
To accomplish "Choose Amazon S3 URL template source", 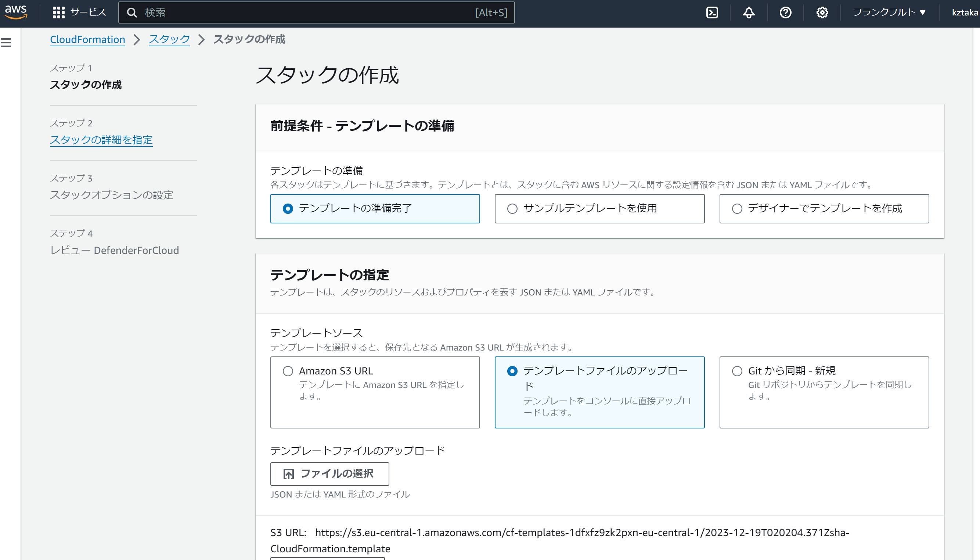I will [x=288, y=371].
